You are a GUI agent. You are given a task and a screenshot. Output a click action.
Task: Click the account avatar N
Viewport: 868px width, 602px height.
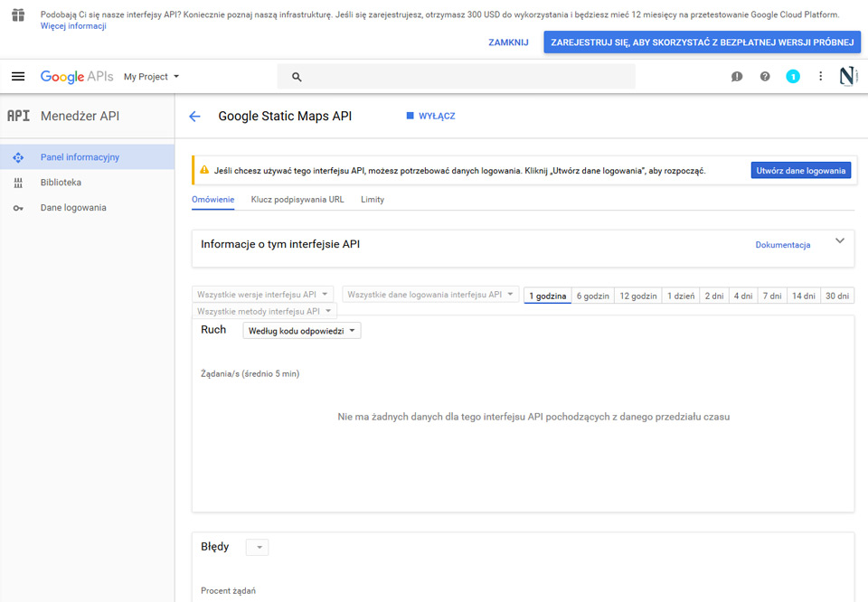(847, 76)
